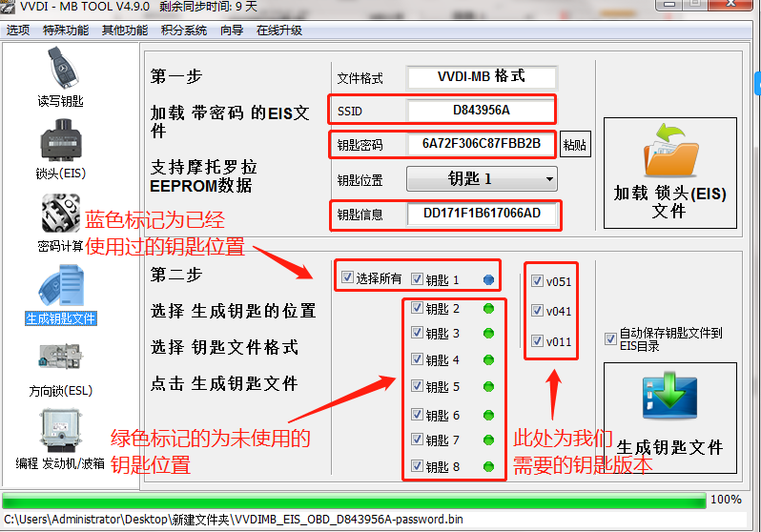Image resolution: width=761 pixels, height=532 pixels.
Task: Click the 选择 生成钥匙的位置 instruction text
Action: tap(234, 311)
